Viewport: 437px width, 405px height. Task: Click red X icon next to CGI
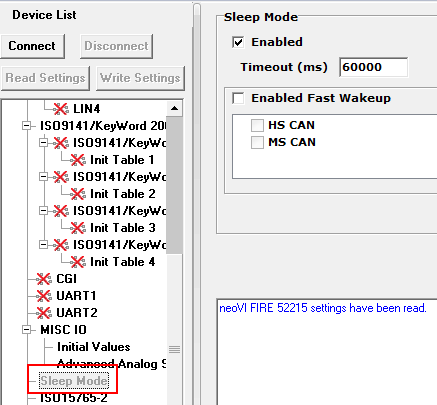[44, 279]
